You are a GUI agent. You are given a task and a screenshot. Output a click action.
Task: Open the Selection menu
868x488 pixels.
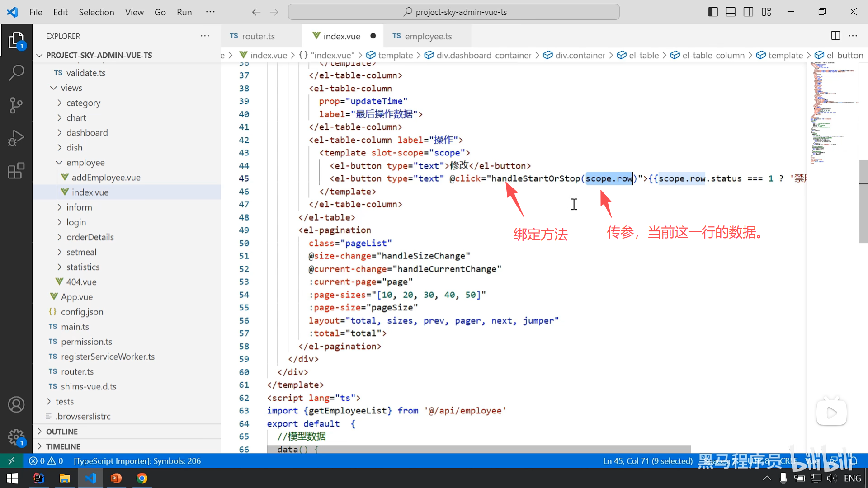coord(96,12)
